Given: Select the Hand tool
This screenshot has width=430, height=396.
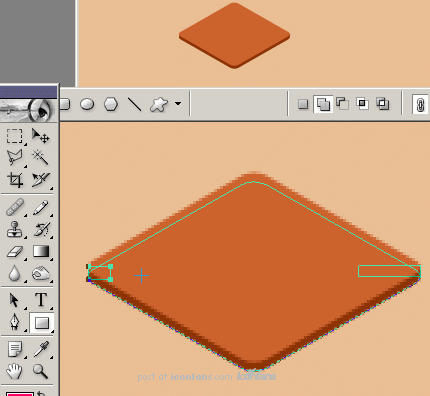Looking at the screenshot, I should coord(14,371).
